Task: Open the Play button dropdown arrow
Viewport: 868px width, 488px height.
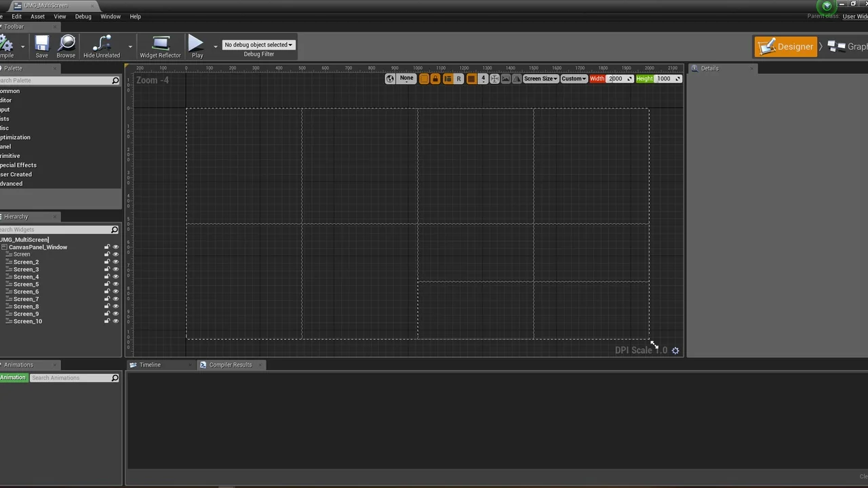Action: (x=215, y=46)
